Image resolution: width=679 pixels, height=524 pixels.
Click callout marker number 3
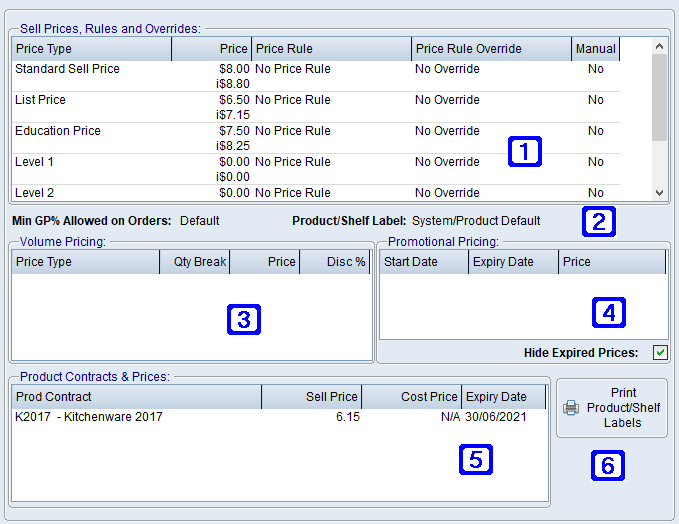point(244,319)
